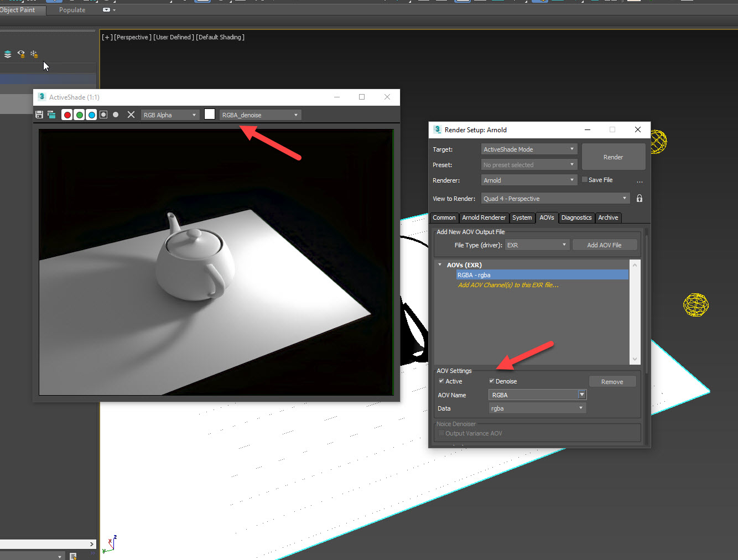Clear the ActiveShade image with X
This screenshot has width=738, height=560.
tap(131, 115)
